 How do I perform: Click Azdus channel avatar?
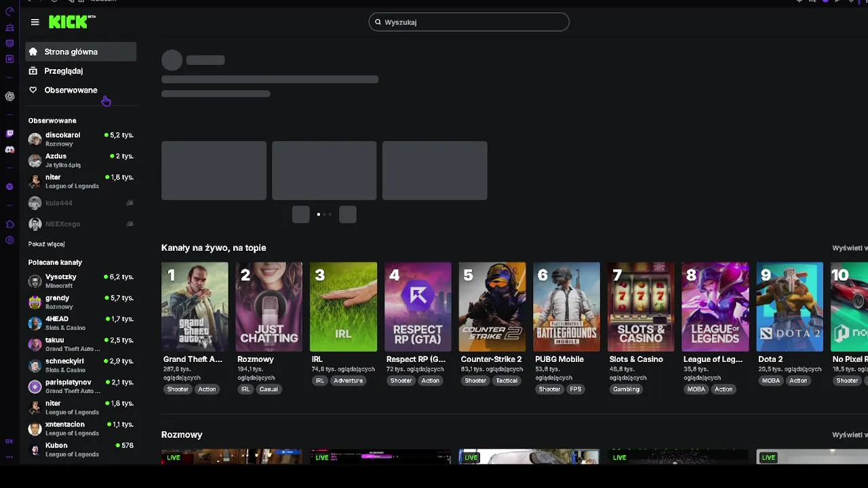(35, 160)
